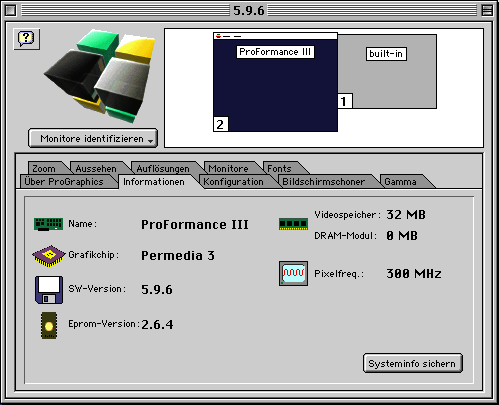Click the monitor number 1 badge

click(x=345, y=101)
